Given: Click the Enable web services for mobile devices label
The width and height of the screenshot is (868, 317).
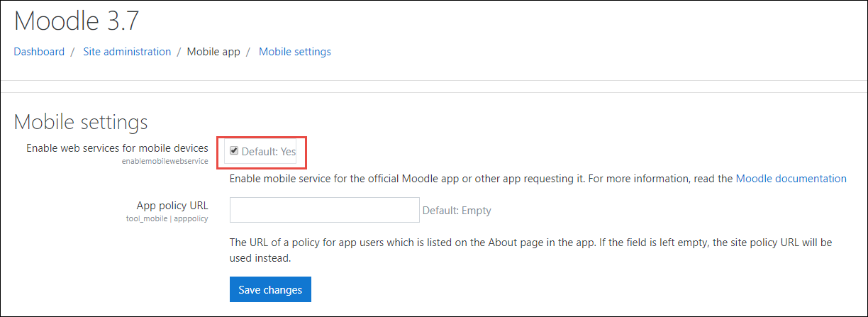Looking at the screenshot, I should (x=117, y=148).
